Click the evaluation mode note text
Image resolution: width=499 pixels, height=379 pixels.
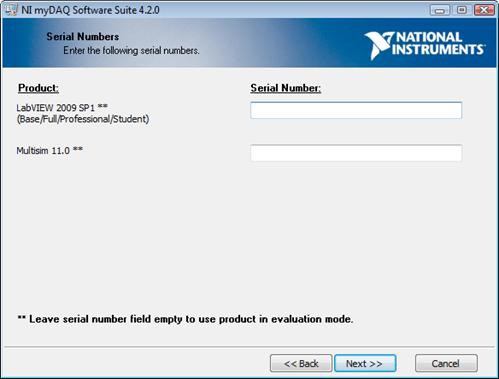tap(185, 319)
